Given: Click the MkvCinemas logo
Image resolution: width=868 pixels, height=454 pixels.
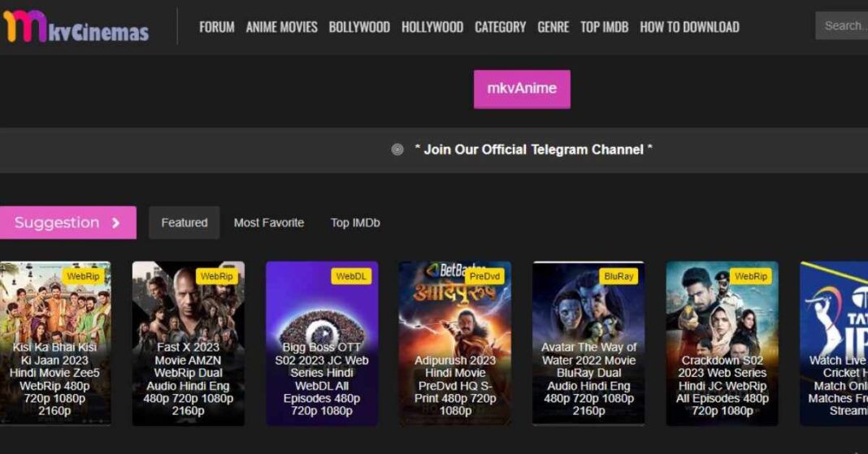Looking at the screenshot, I should pyautogui.click(x=76, y=26).
